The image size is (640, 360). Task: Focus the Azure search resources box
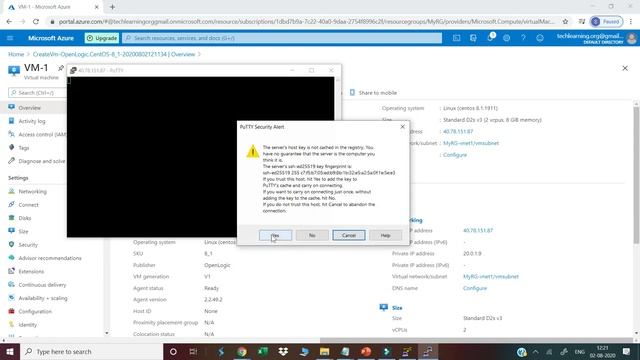[x=282, y=38]
